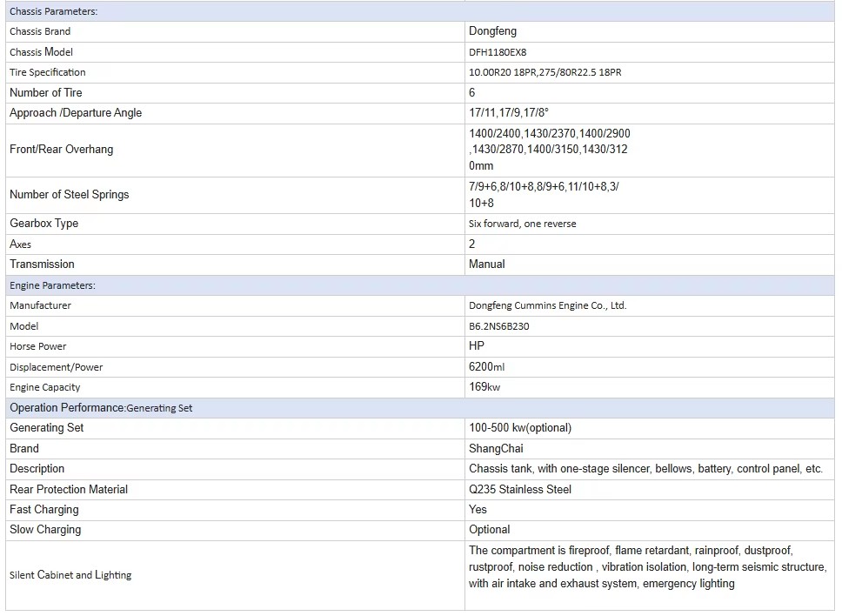Select the 'Silent Cabinet and Lighting' label
842x616 pixels.
click(x=70, y=575)
